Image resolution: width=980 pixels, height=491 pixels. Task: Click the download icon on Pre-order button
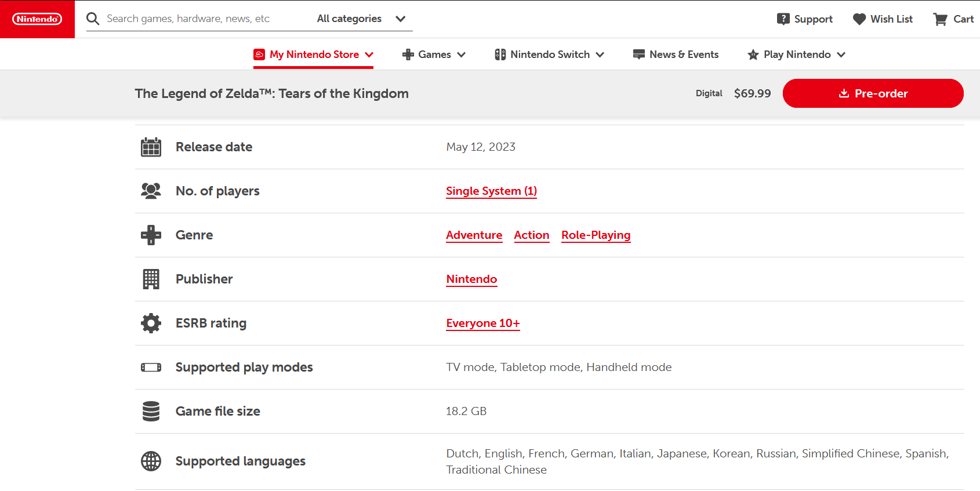tap(844, 93)
